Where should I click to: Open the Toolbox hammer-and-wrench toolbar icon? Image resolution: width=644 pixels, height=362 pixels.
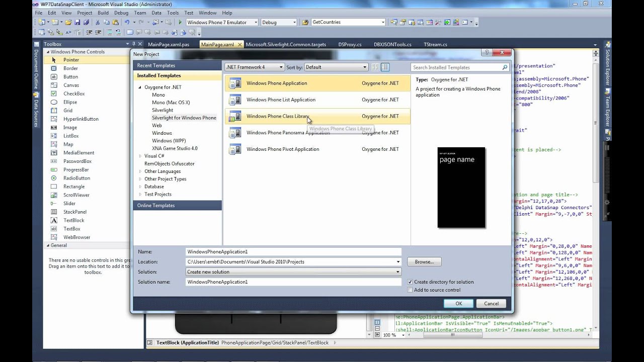(x=438, y=22)
